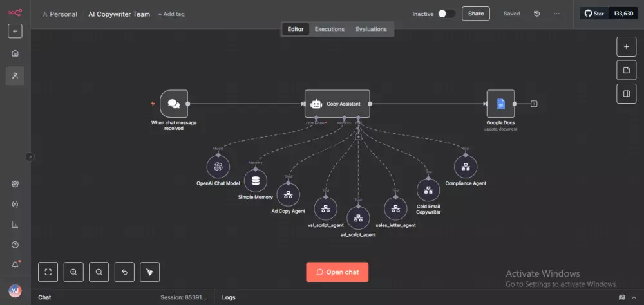Open the three-dots workflow options menu
Image resolution: width=644 pixels, height=305 pixels.
pos(556,14)
